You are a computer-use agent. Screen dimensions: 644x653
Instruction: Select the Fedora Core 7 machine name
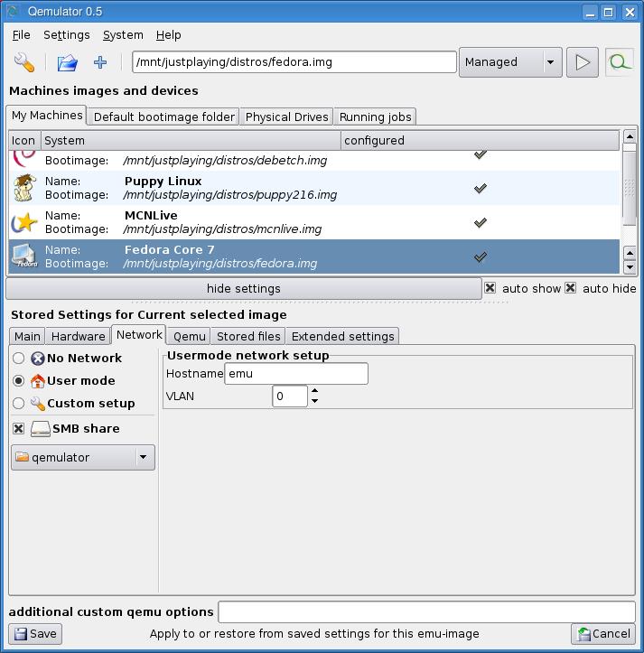coord(169,249)
